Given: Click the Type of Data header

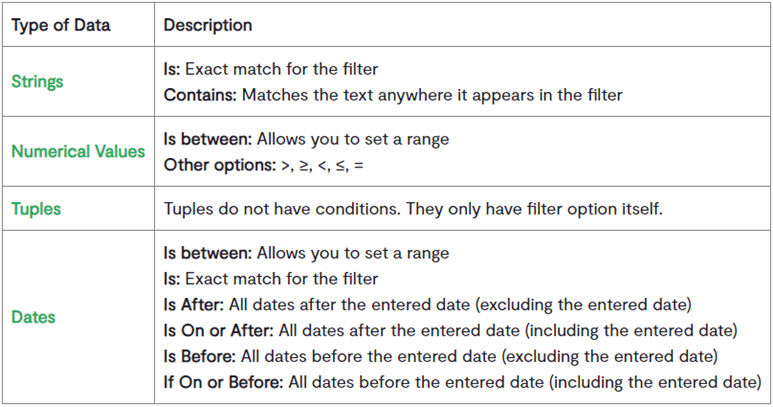Looking at the screenshot, I should pyautogui.click(x=61, y=25).
